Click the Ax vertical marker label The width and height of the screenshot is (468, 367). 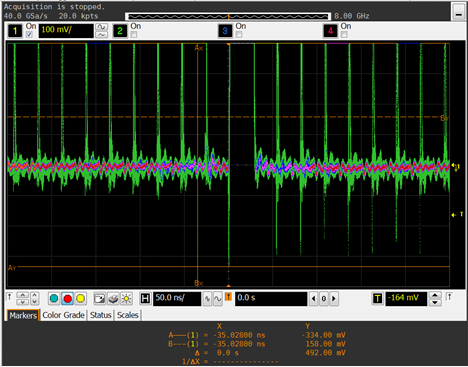point(199,48)
